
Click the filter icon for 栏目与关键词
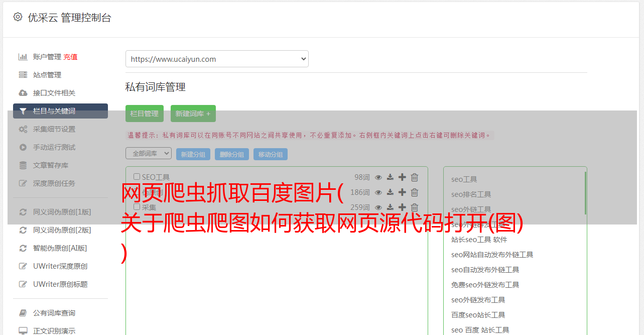(x=23, y=111)
